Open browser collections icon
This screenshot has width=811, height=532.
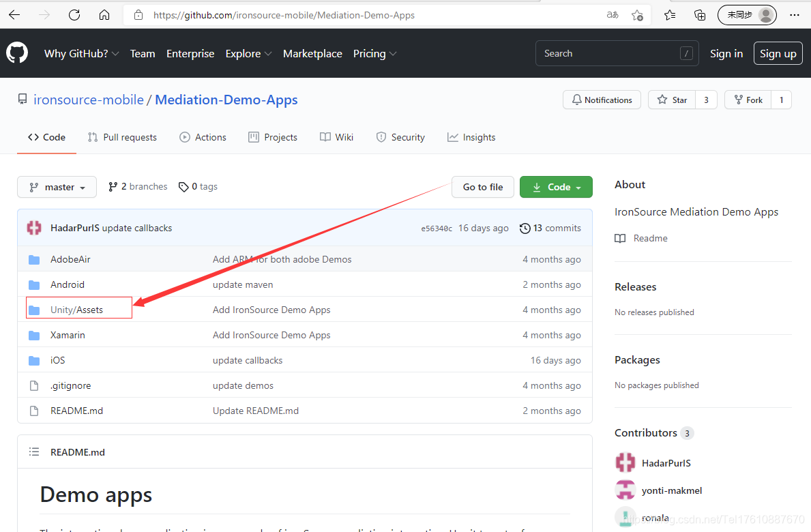tap(699, 15)
